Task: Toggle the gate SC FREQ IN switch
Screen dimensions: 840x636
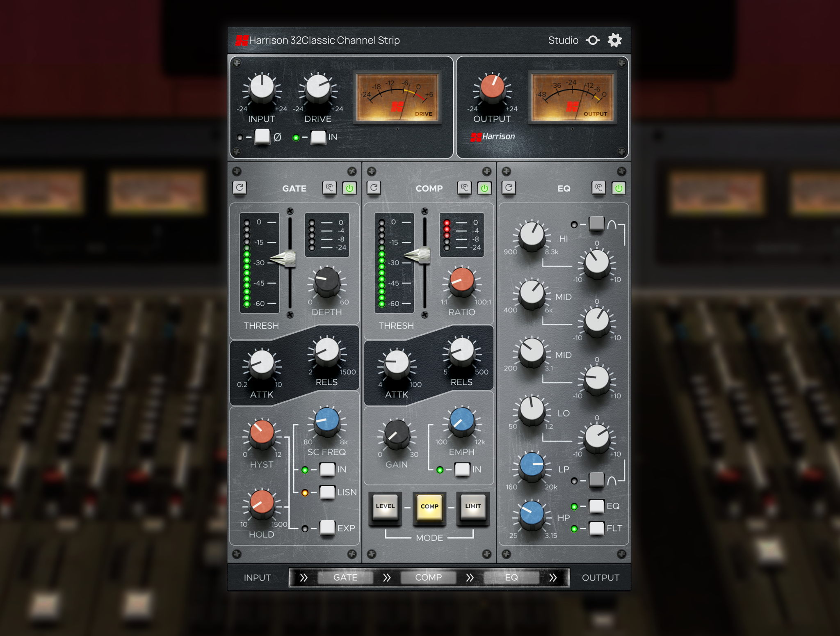Action: pyautogui.click(x=327, y=469)
